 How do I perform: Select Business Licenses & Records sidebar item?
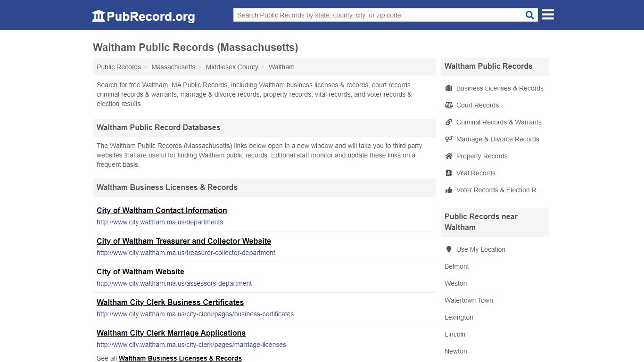(500, 88)
